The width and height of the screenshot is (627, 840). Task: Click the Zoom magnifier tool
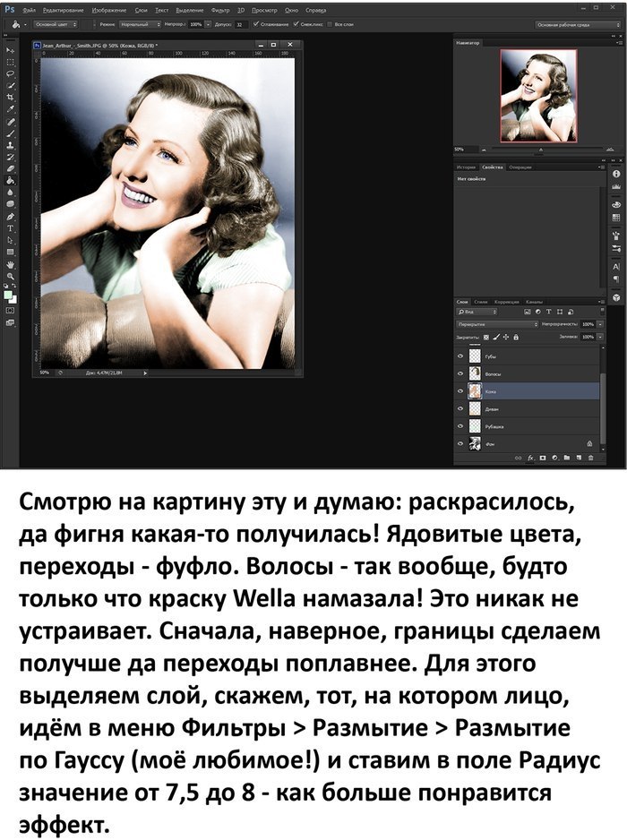11,277
